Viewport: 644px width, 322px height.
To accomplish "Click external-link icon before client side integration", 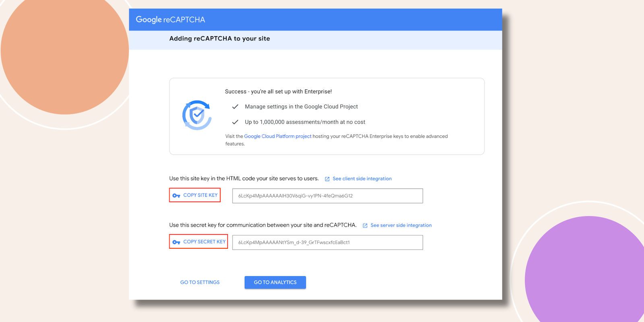I will tap(327, 179).
